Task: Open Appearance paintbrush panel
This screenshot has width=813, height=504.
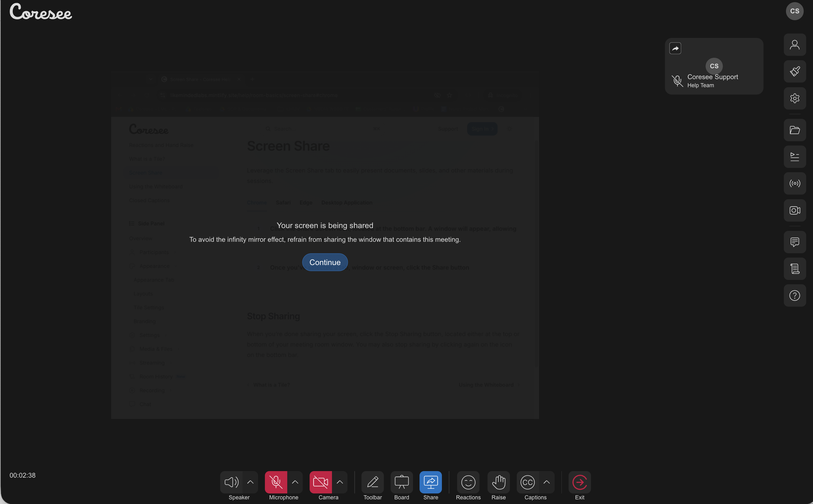Action: coord(795,71)
